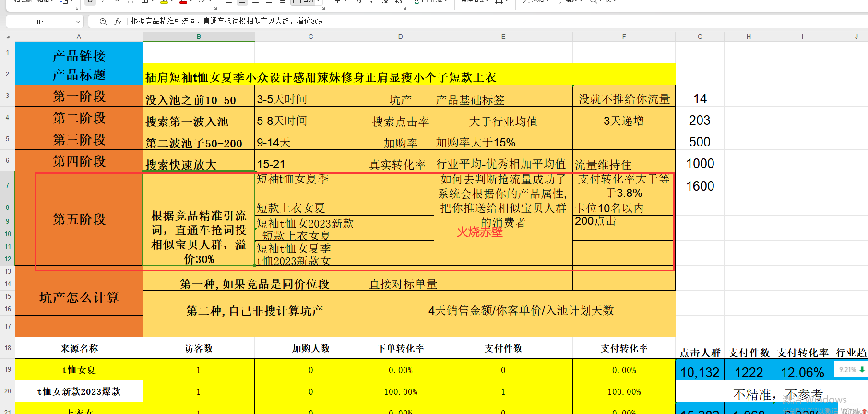Select the '第五阶段' merged cell
The width and height of the screenshot is (868, 414).
point(79,219)
